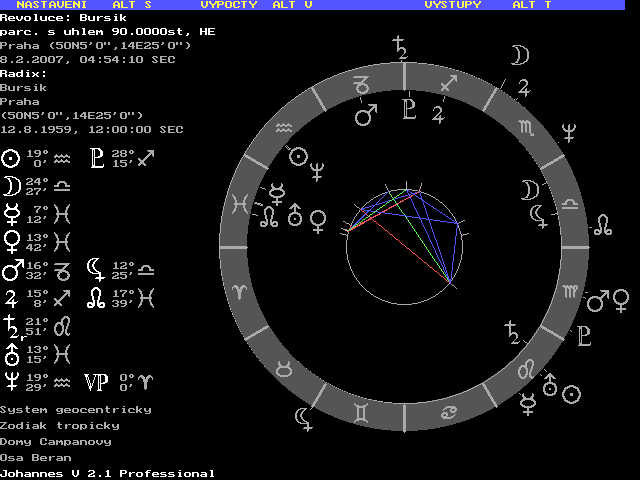Image resolution: width=640 pixels, height=480 pixels.
Task: Select the Pluto glyph inside the wheel top
Action: (408, 108)
